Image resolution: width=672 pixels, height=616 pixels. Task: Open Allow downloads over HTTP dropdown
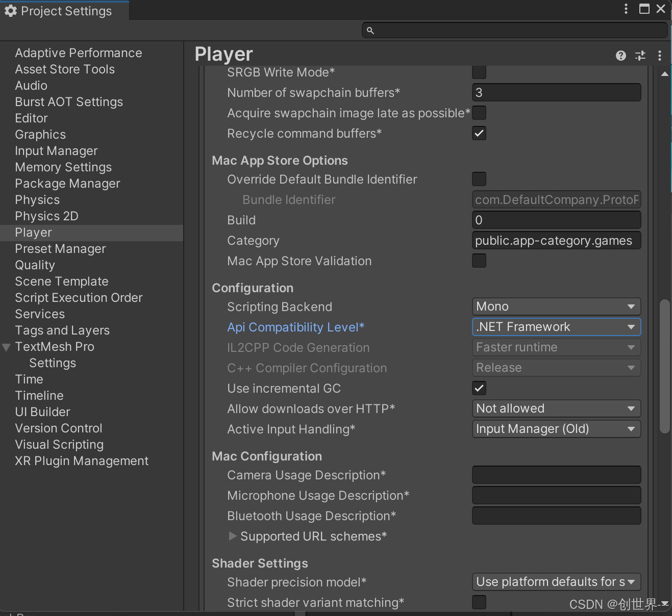(x=556, y=408)
